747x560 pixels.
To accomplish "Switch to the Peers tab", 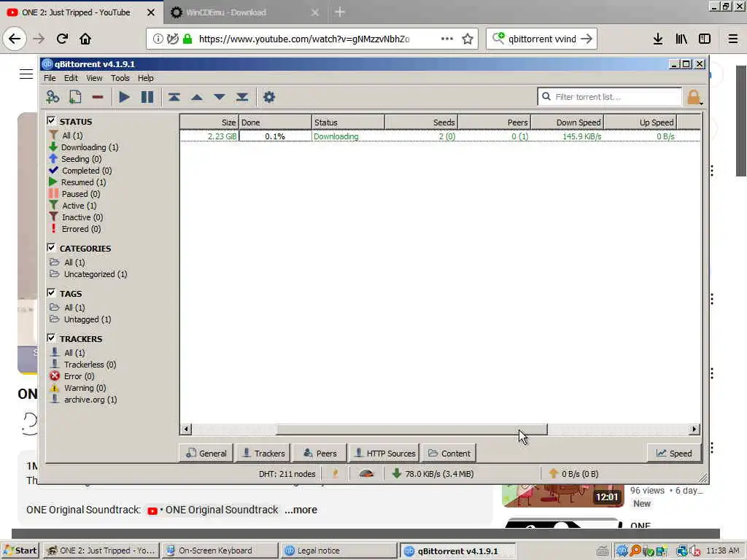I will pyautogui.click(x=320, y=454).
